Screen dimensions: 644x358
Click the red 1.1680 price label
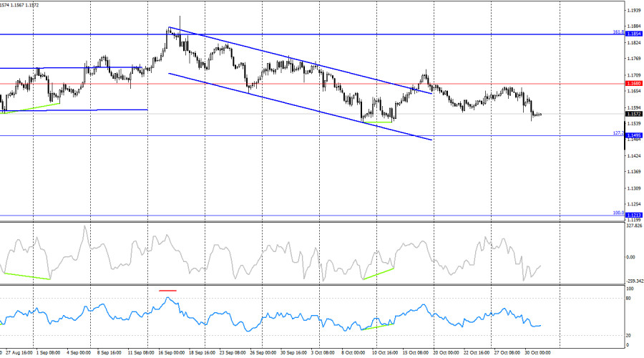[633, 84]
